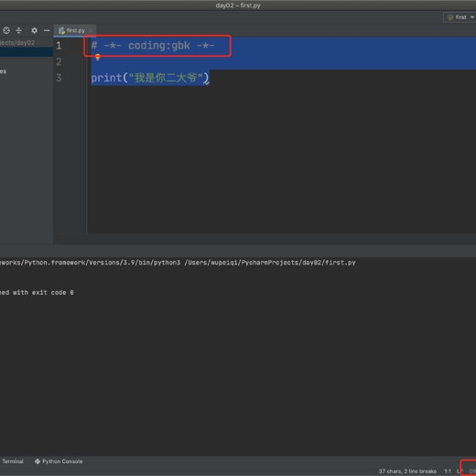Click the collapse all icon in project panel
Screen dimensions: 476x476
pyautogui.click(x=19, y=30)
